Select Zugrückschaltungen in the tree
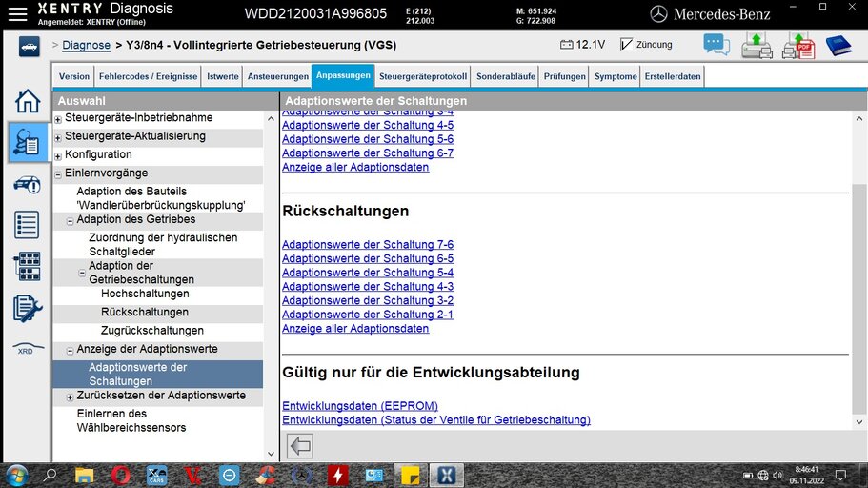Screen dimensions: 868x488 152,330
